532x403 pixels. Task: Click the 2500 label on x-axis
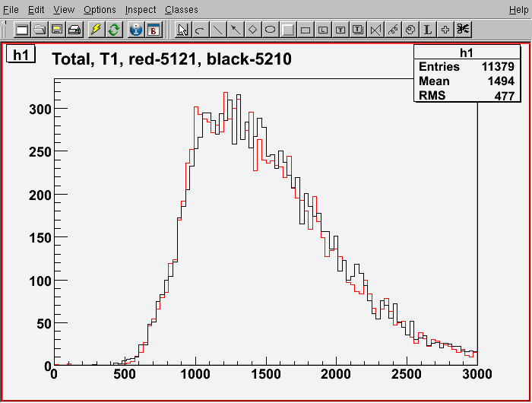[407, 374]
